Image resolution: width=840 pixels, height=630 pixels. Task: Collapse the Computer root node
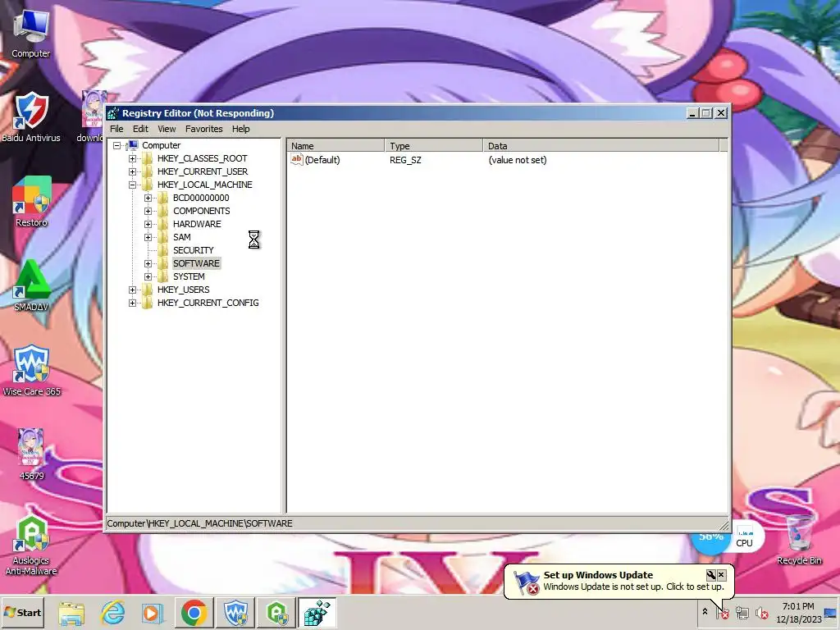pos(116,145)
